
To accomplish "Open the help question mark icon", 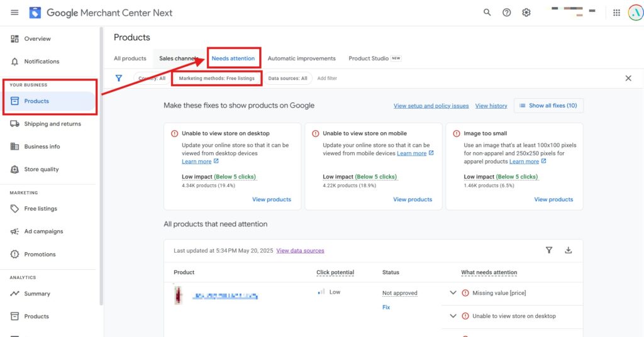I will pyautogui.click(x=507, y=13).
